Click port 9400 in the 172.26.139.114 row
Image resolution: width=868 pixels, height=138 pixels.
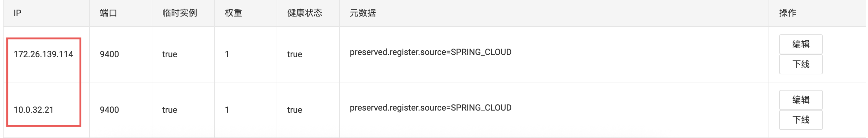pyautogui.click(x=109, y=54)
